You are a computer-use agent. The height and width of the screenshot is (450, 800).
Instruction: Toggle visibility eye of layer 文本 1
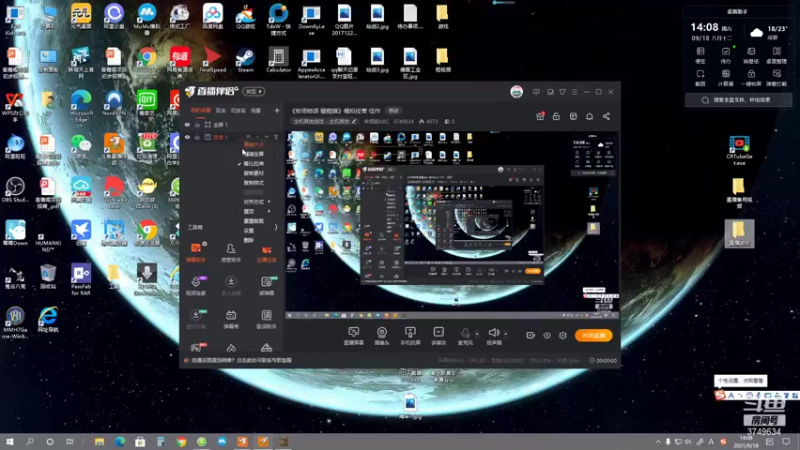187,137
